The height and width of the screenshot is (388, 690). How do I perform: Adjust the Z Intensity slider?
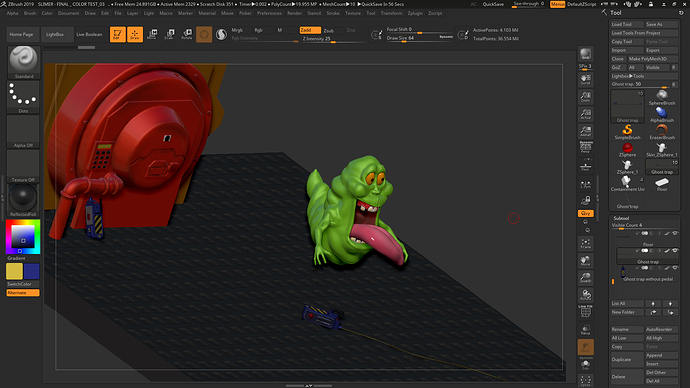click(334, 39)
